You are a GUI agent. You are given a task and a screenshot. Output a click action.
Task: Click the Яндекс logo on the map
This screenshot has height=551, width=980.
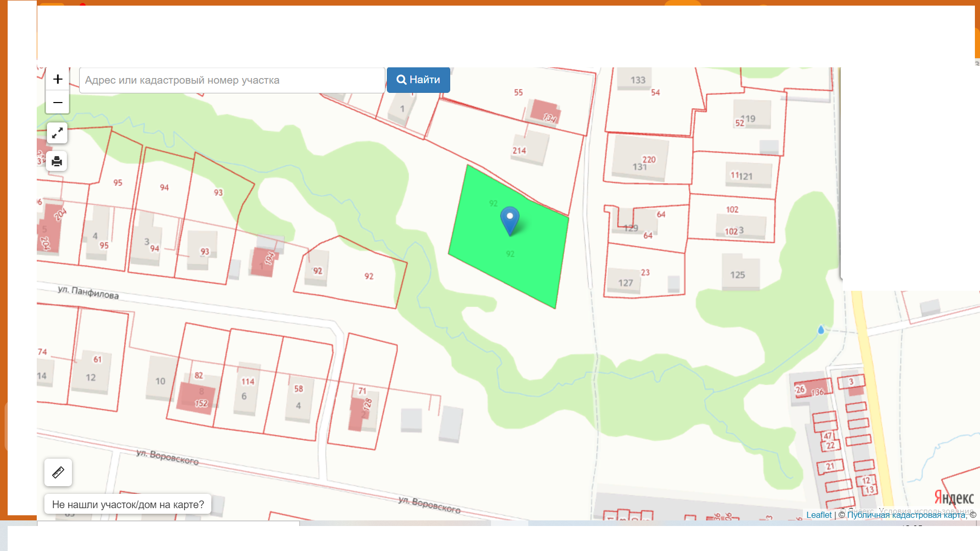tap(953, 497)
